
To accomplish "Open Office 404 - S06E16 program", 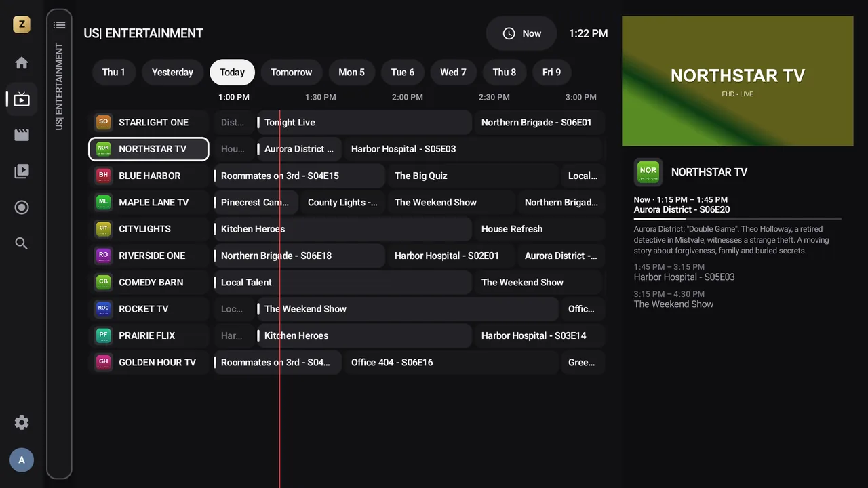I will click(x=451, y=363).
